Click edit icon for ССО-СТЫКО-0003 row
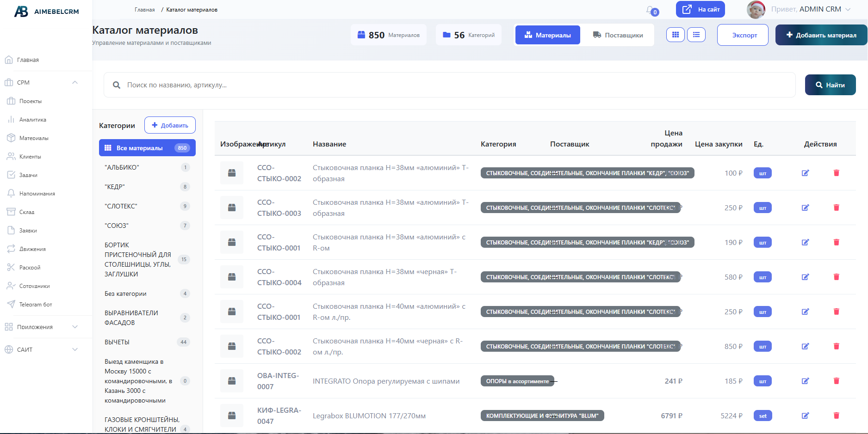868x434 pixels. tap(805, 208)
